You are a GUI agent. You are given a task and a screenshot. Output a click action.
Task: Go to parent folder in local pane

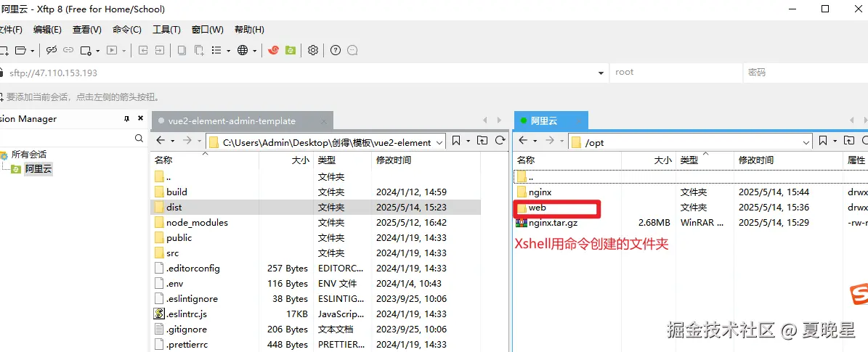click(x=482, y=141)
